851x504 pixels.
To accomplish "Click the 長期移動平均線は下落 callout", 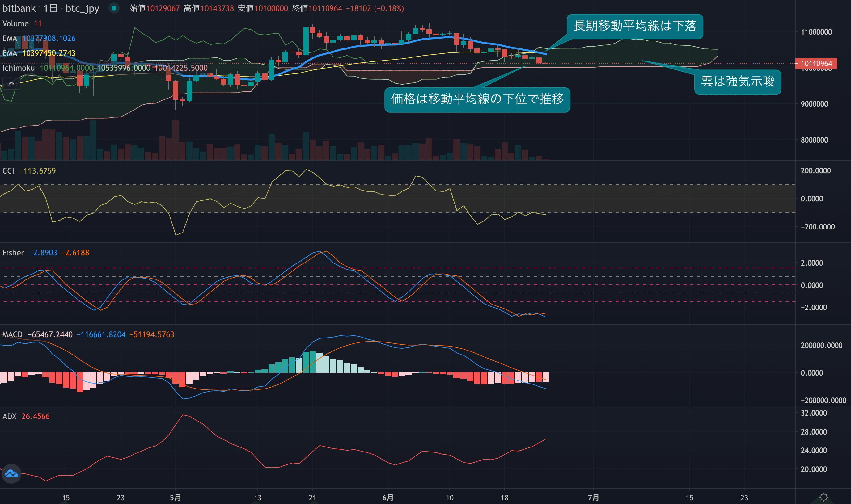I will pyautogui.click(x=635, y=26).
